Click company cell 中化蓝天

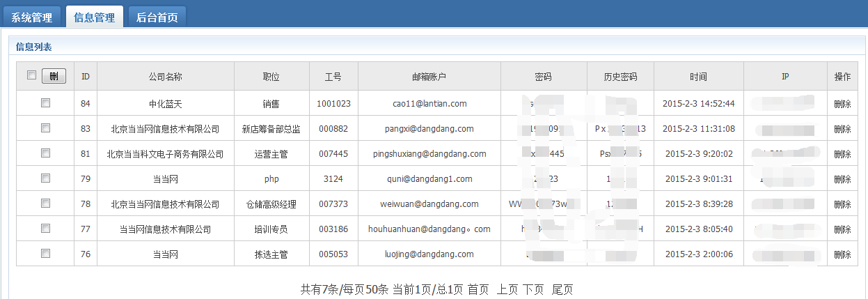click(x=166, y=104)
